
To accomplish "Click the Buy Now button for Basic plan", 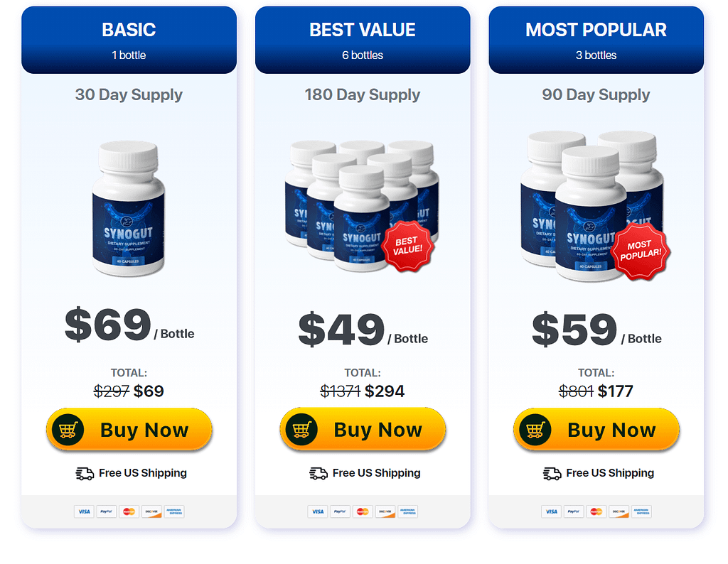I will click(129, 430).
